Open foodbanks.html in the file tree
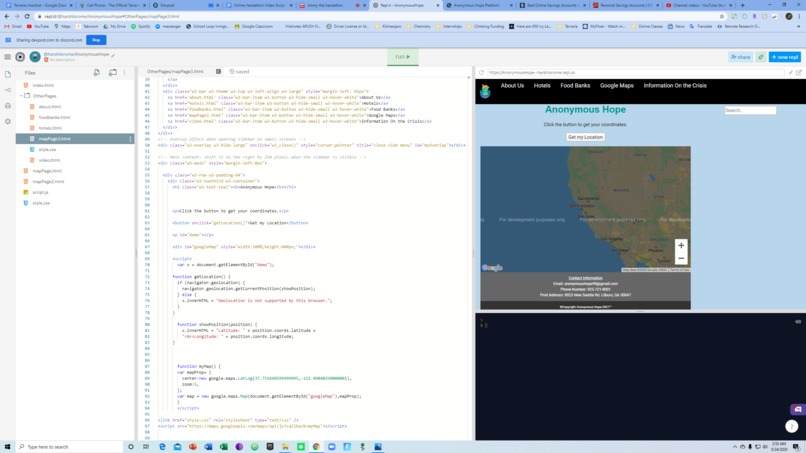 click(54, 117)
